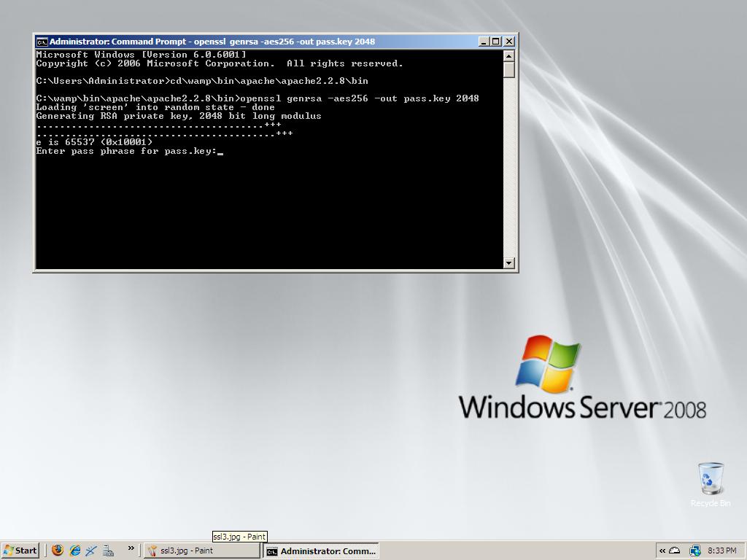Viewport: 747px width, 560px height.
Task: Click the WampServer gauge tray icon
Action: [x=675, y=551]
